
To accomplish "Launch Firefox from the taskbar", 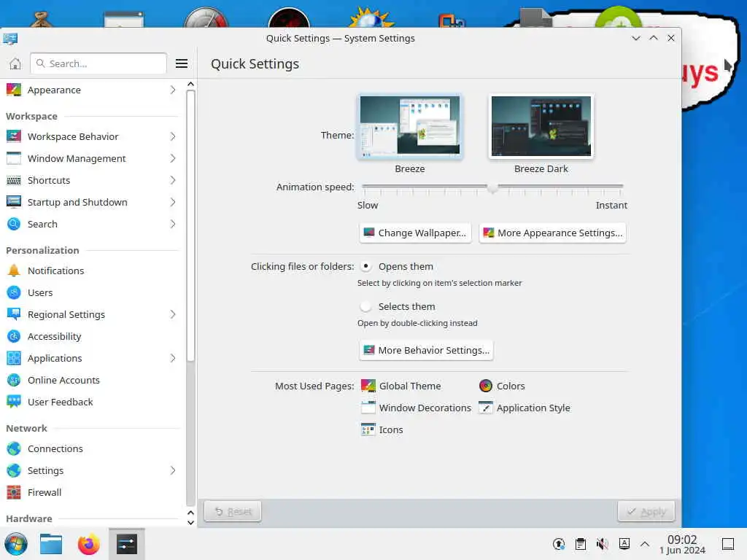I will [x=88, y=544].
